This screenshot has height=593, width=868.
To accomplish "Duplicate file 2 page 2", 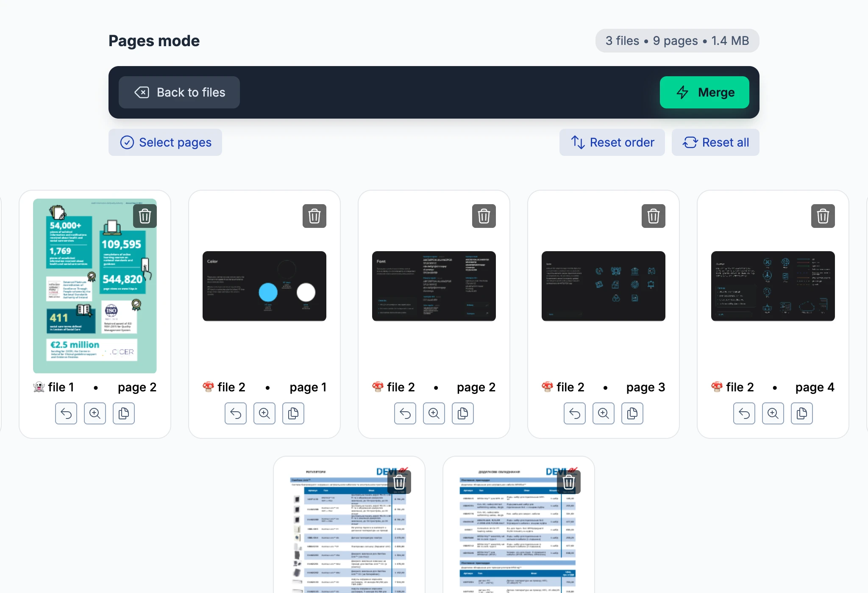I will 463,413.
